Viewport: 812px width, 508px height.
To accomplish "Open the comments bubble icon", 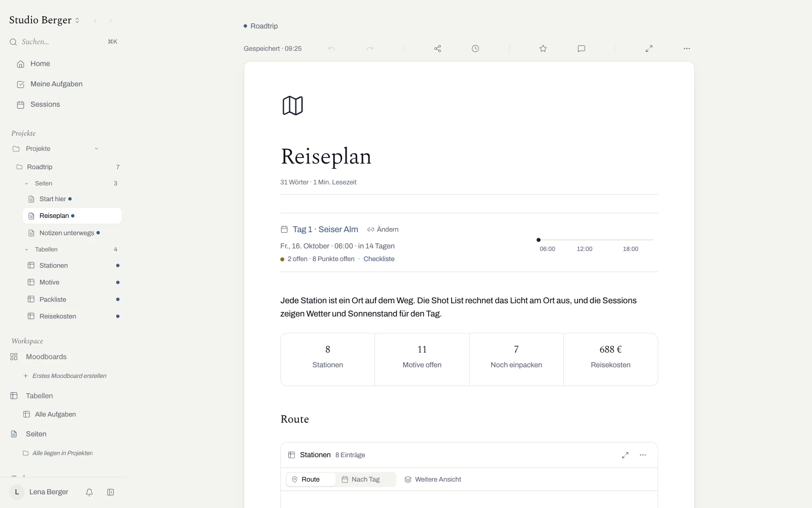I will 582,49.
